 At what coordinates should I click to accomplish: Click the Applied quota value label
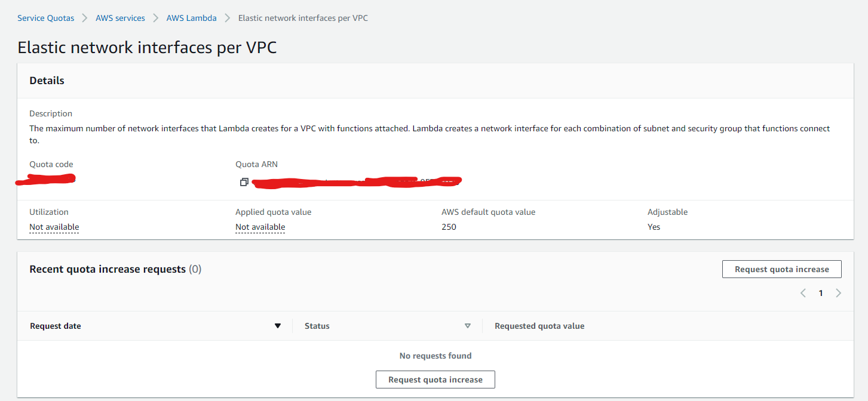[274, 212]
